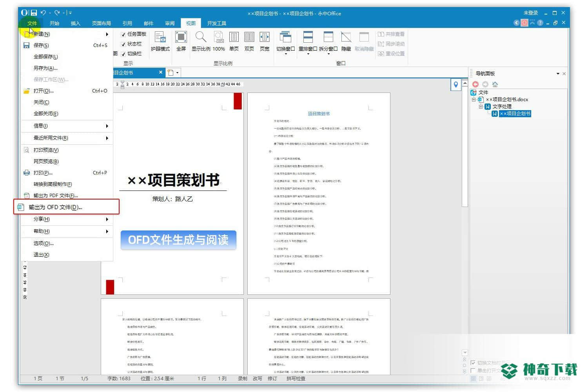
Task: Choose Export as OFD (输出为 OFD 文件)
Action: [66, 207]
